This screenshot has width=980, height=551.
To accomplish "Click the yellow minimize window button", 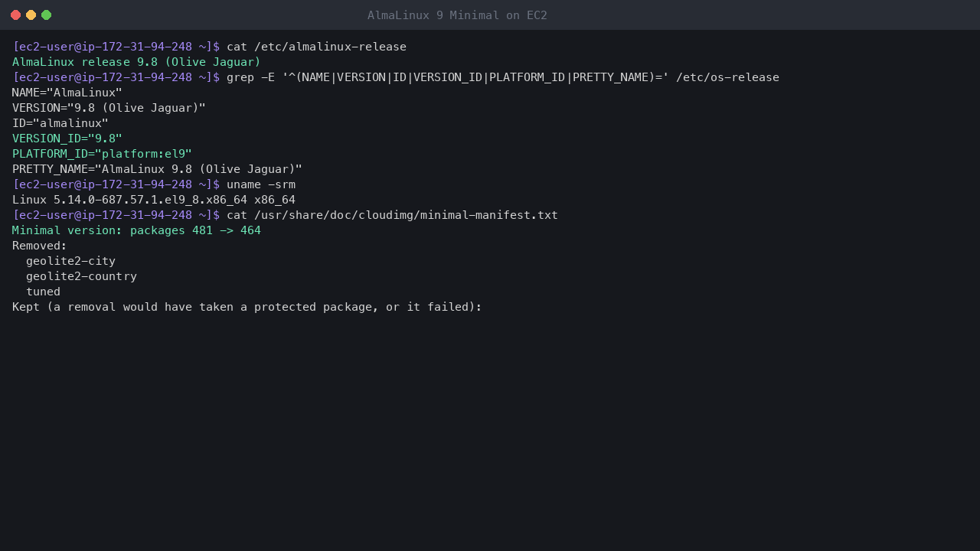I will click(31, 15).
